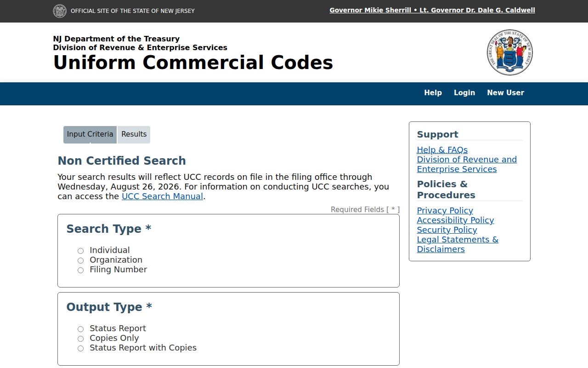
Task: Click the Output Type heading
Action: tap(109, 307)
